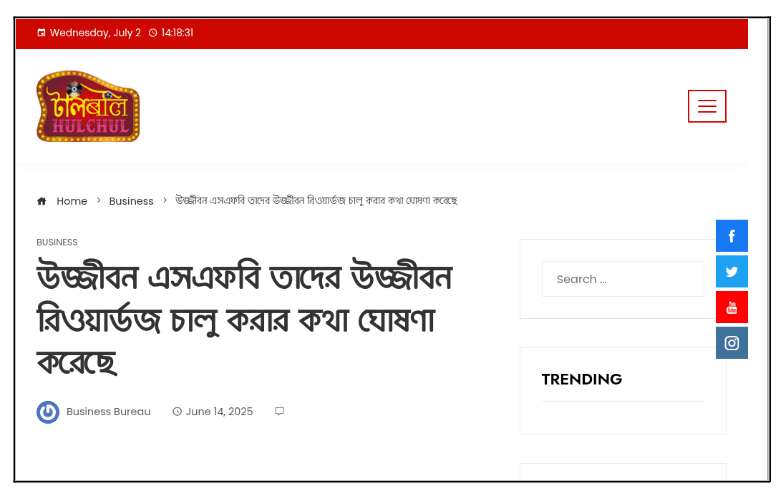780x496 pixels.
Task: Click the Wednesday, July 2 date text
Action: pos(95,33)
